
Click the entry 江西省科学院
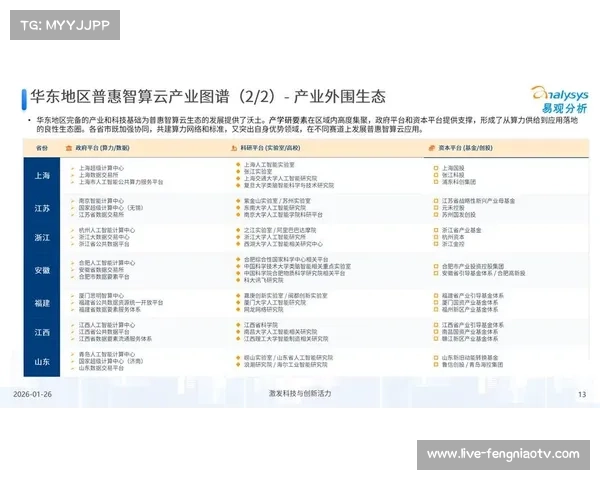(261, 325)
